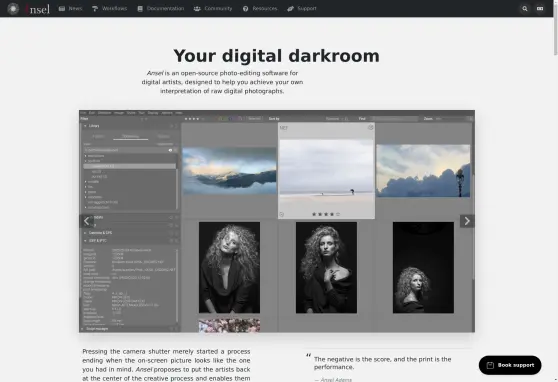Click the search magnifier icon

tap(525, 9)
